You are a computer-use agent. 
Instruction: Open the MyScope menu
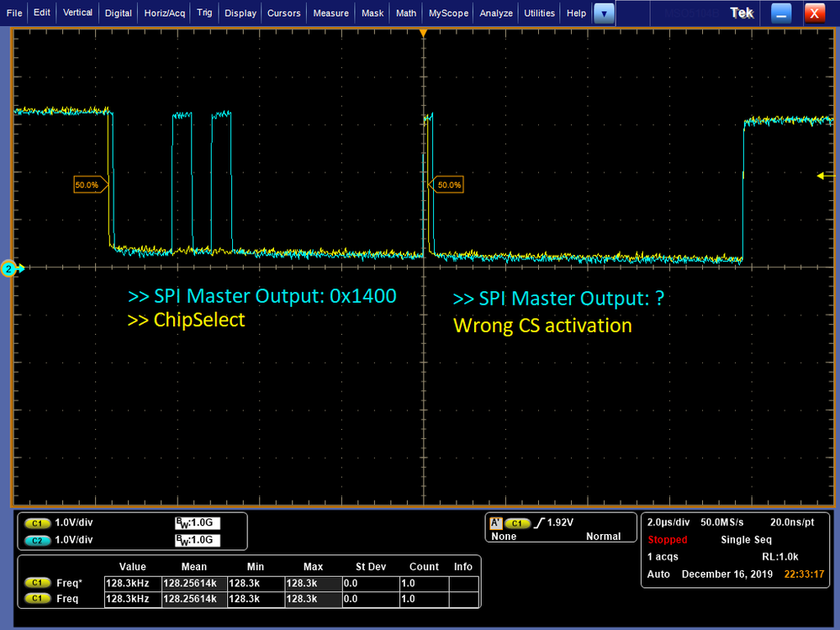(x=448, y=13)
